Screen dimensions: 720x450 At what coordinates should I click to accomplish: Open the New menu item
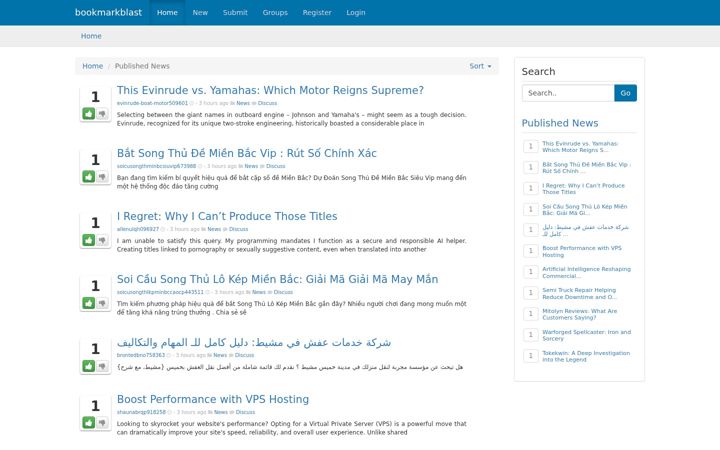coord(200,12)
